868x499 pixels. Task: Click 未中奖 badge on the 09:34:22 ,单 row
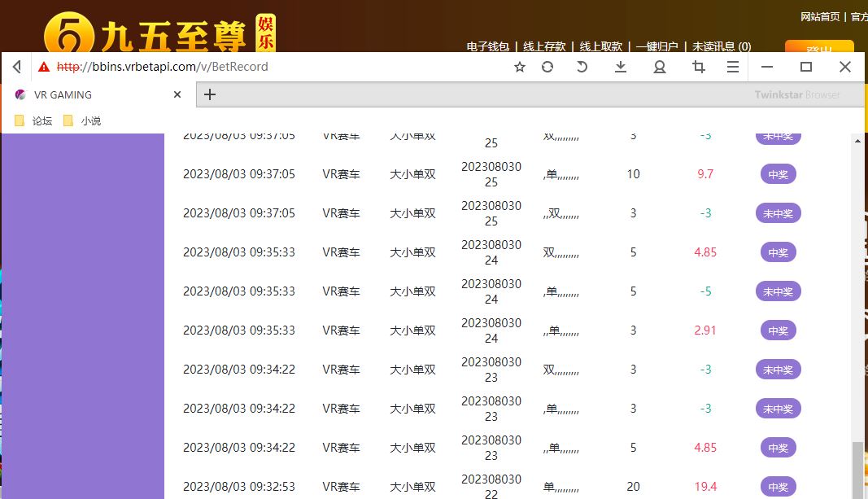[x=779, y=409]
